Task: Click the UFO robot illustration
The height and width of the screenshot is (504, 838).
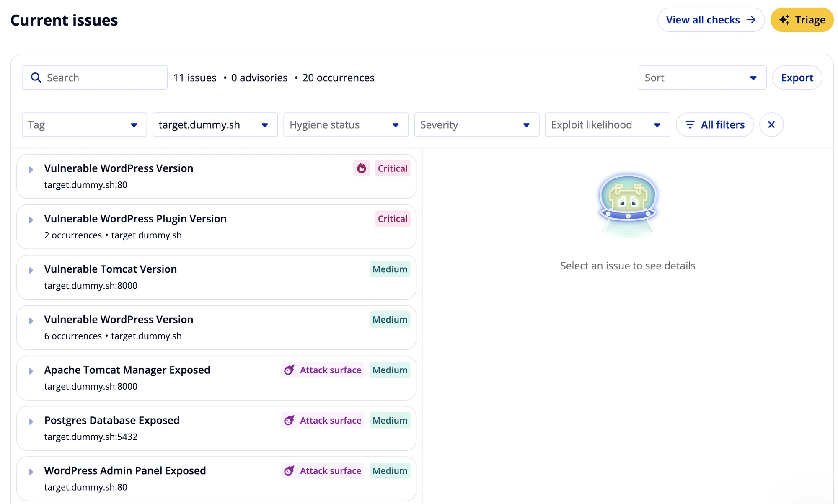Action: point(628,205)
